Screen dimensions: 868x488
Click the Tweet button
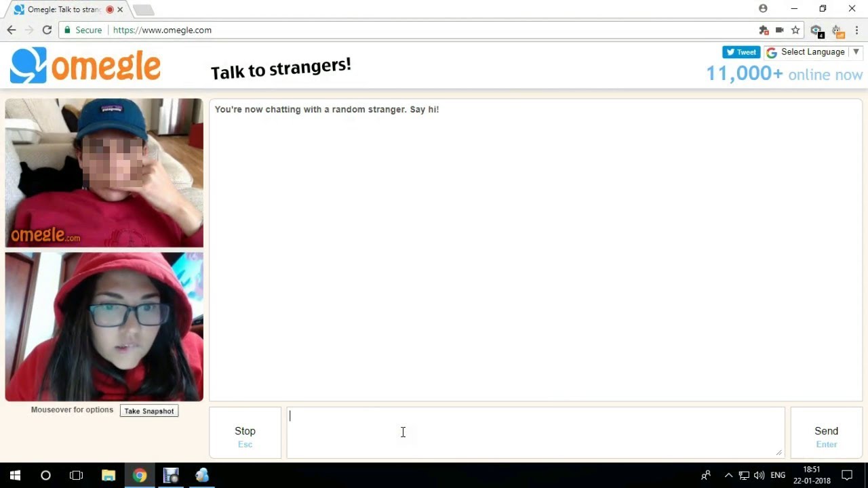pos(741,52)
